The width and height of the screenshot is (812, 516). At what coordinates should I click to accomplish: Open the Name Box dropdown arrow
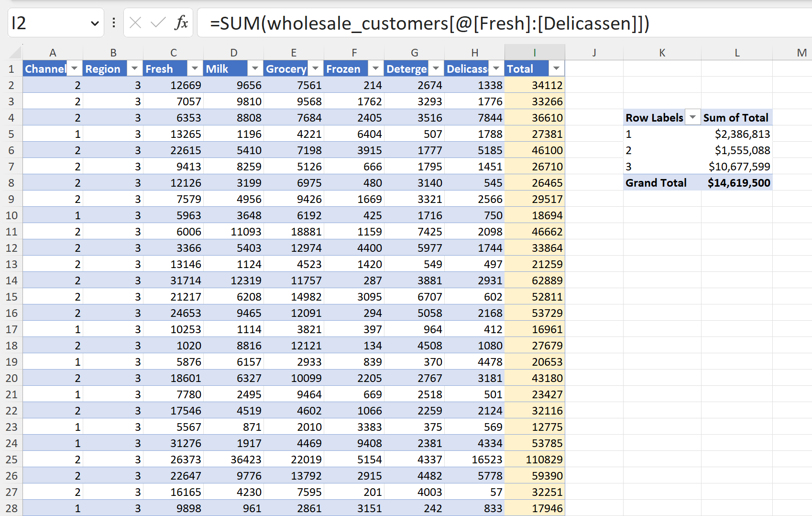(x=95, y=23)
